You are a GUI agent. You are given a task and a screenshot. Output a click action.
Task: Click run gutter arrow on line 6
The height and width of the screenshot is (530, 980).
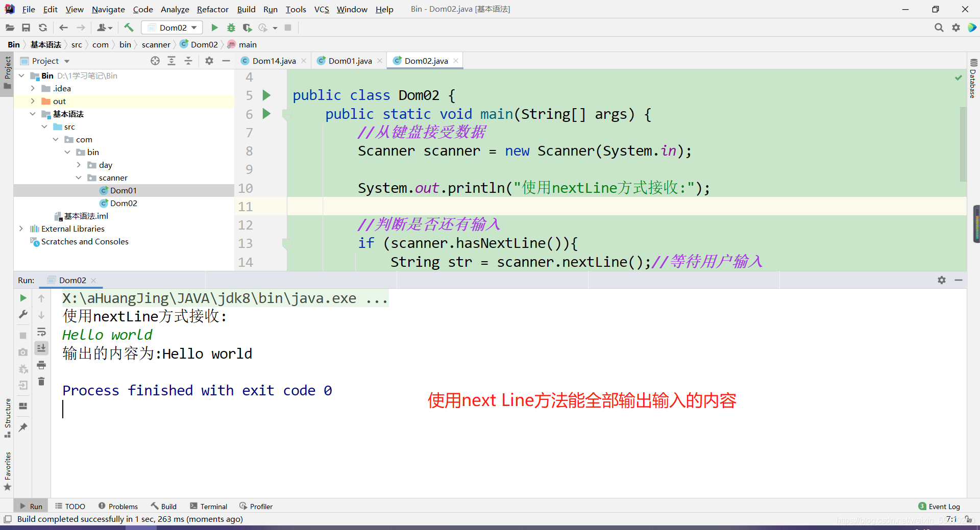pos(266,113)
